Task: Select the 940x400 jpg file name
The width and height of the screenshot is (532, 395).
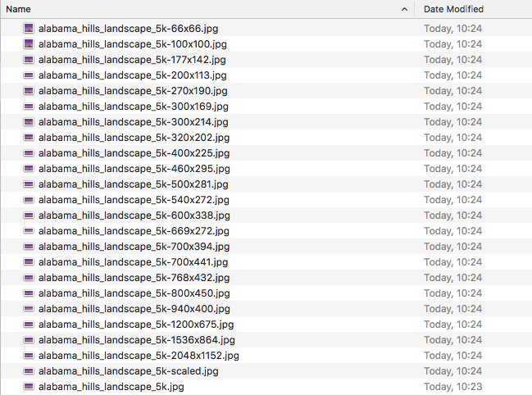Action: (134, 309)
